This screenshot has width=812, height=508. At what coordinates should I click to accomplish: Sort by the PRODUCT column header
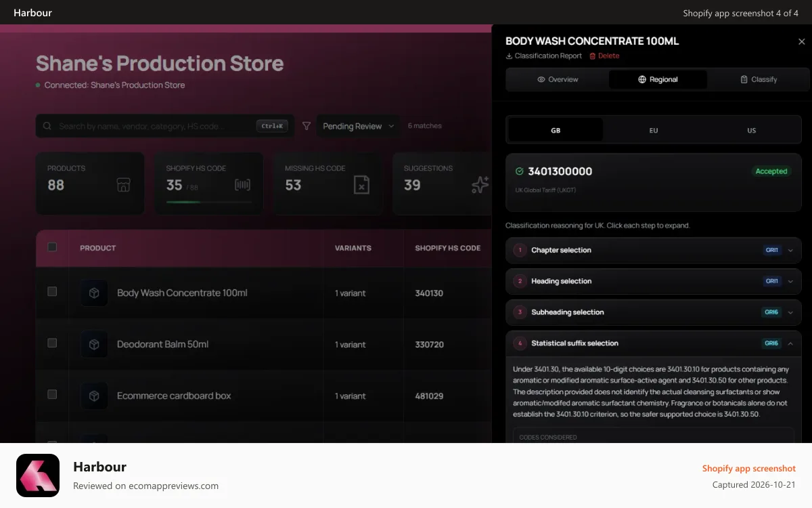point(98,248)
